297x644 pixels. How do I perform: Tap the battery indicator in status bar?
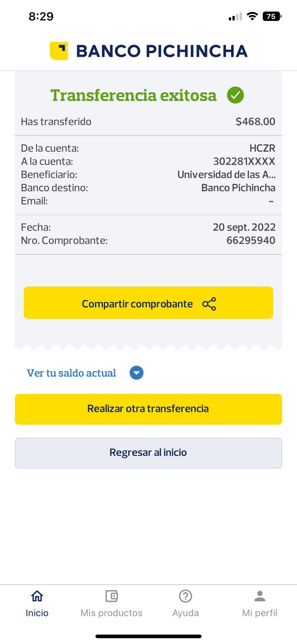point(272,17)
